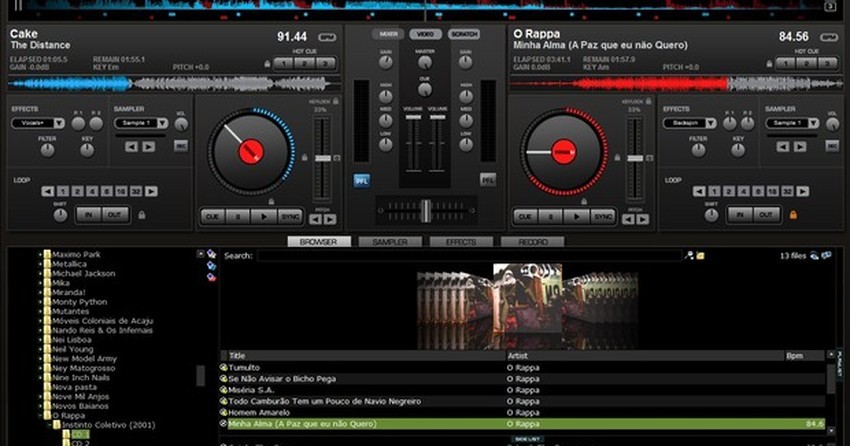Click left deck loop length increase arrow
Image resolution: width=850 pixels, height=446 pixels.
[x=151, y=191]
